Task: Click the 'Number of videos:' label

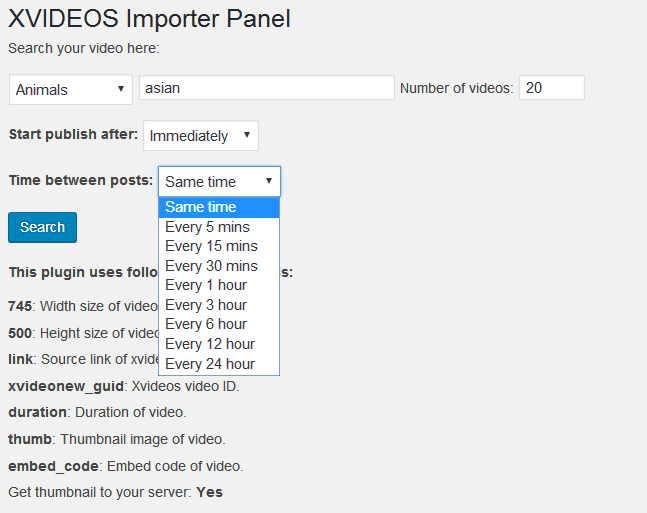Action: [457, 88]
